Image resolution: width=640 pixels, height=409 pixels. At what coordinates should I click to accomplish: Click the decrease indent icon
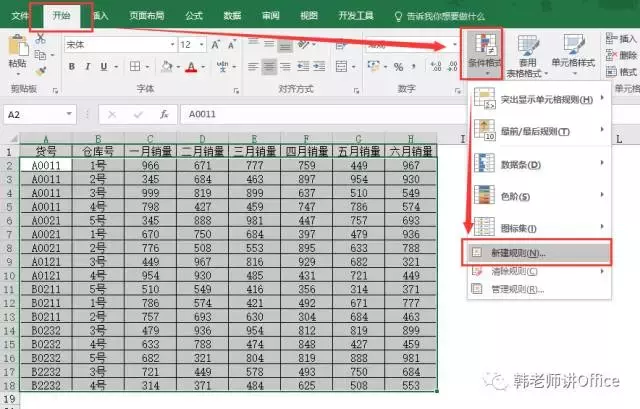[x=302, y=66]
